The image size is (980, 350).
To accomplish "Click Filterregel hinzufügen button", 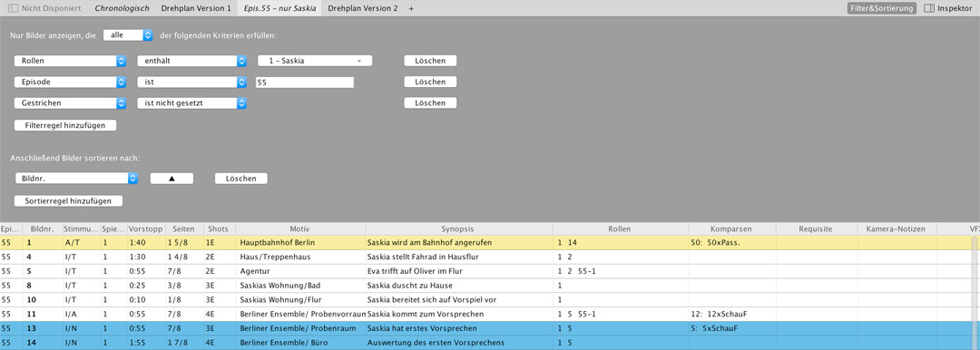I will (65, 126).
